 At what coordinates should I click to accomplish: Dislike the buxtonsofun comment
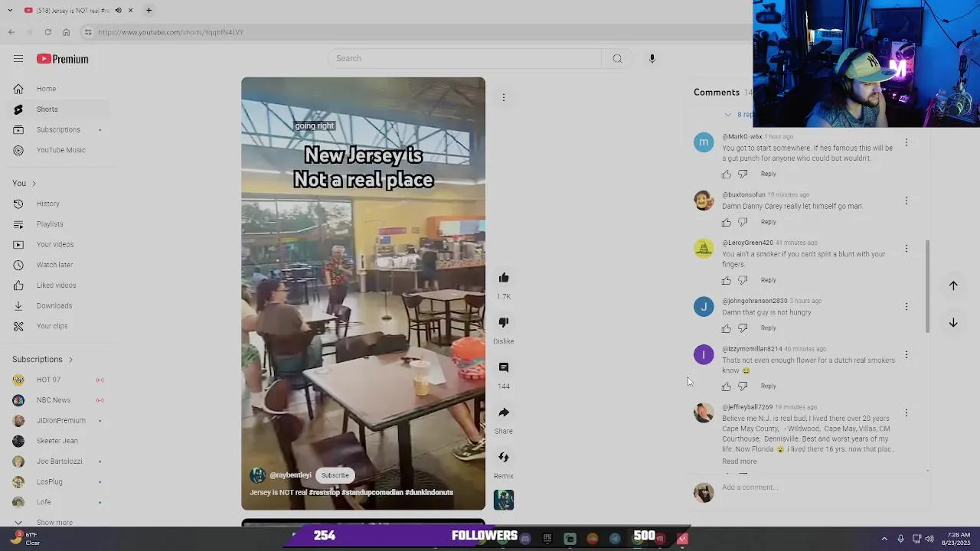[743, 223]
